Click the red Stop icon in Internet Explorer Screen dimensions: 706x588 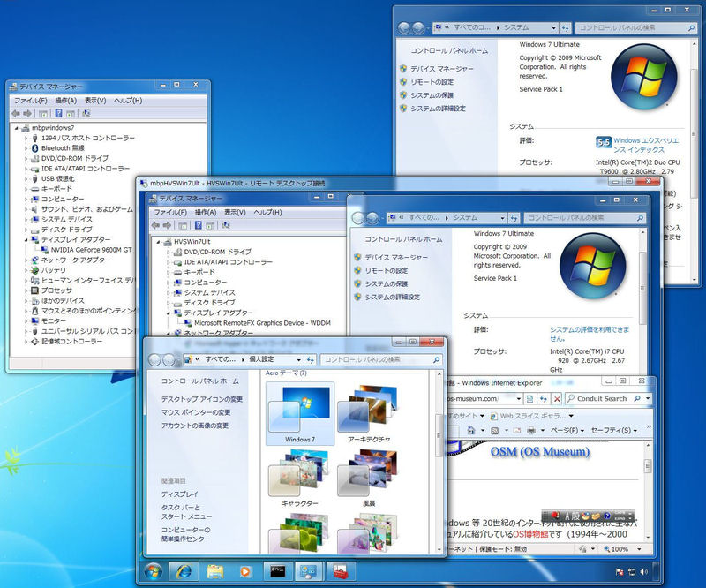557,399
